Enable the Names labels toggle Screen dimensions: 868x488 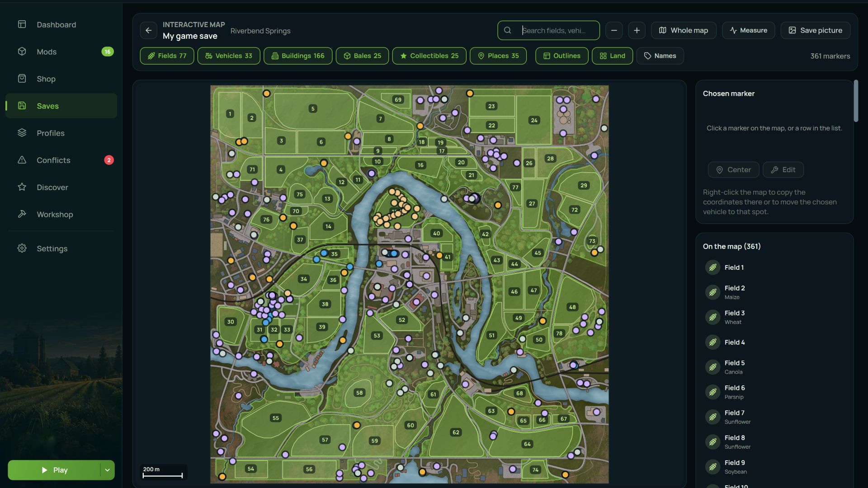pos(660,56)
